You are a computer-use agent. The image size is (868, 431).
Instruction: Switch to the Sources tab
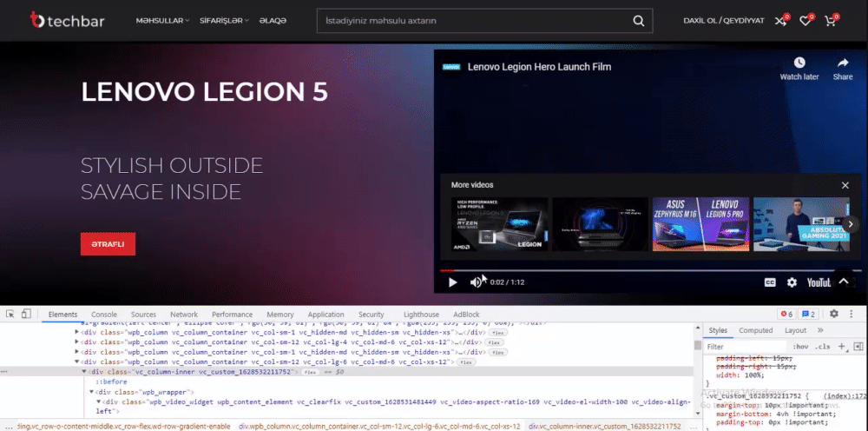[143, 314]
